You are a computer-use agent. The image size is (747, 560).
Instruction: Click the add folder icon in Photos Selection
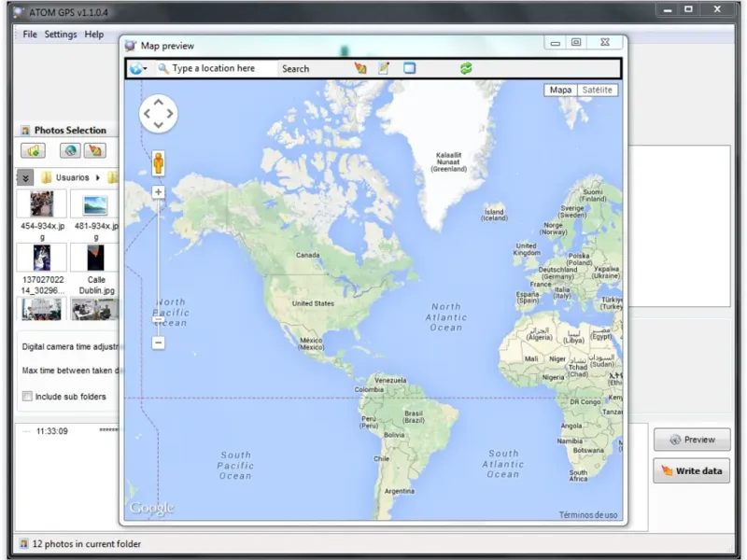[x=34, y=151]
